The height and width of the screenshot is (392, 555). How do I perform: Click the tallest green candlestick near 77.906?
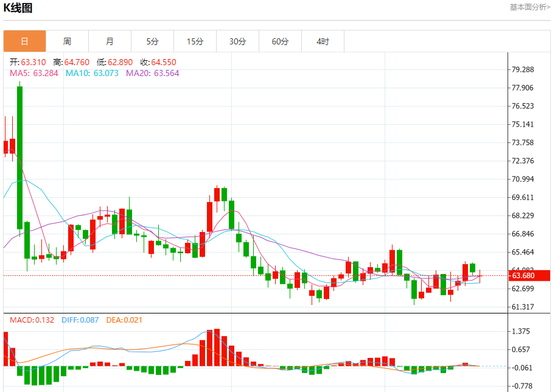pyautogui.click(x=20, y=158)
